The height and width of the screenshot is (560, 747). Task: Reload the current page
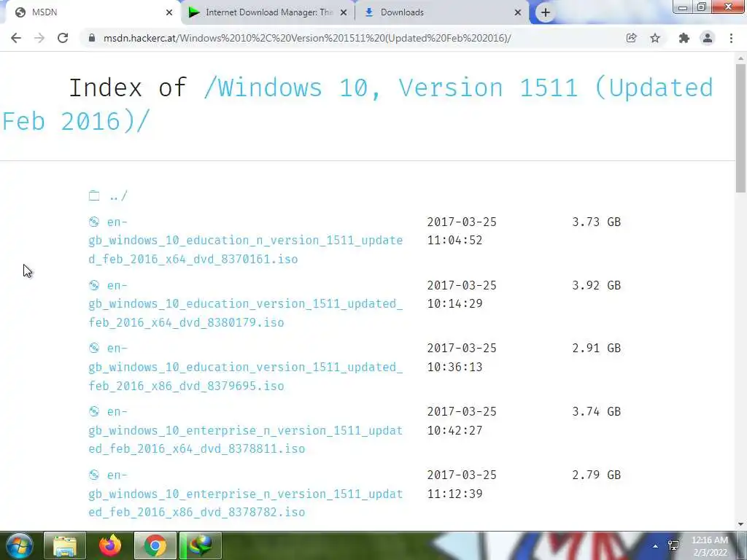point(63,38)
